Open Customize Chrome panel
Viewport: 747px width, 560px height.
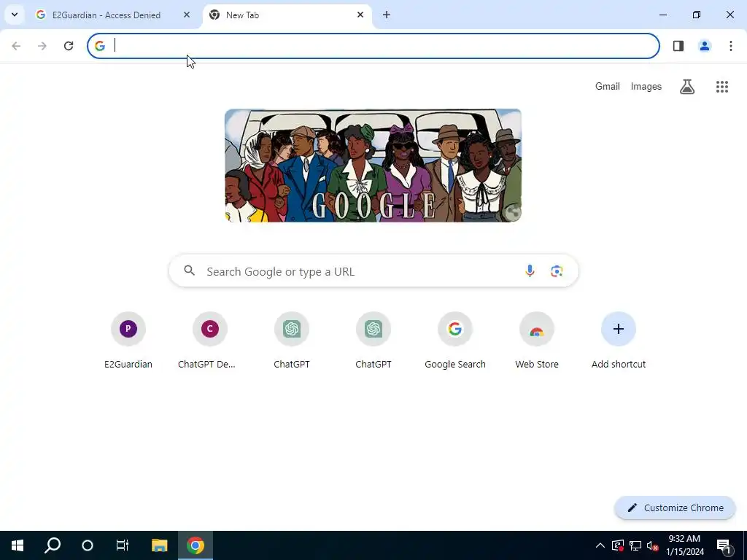coord(675,507)
